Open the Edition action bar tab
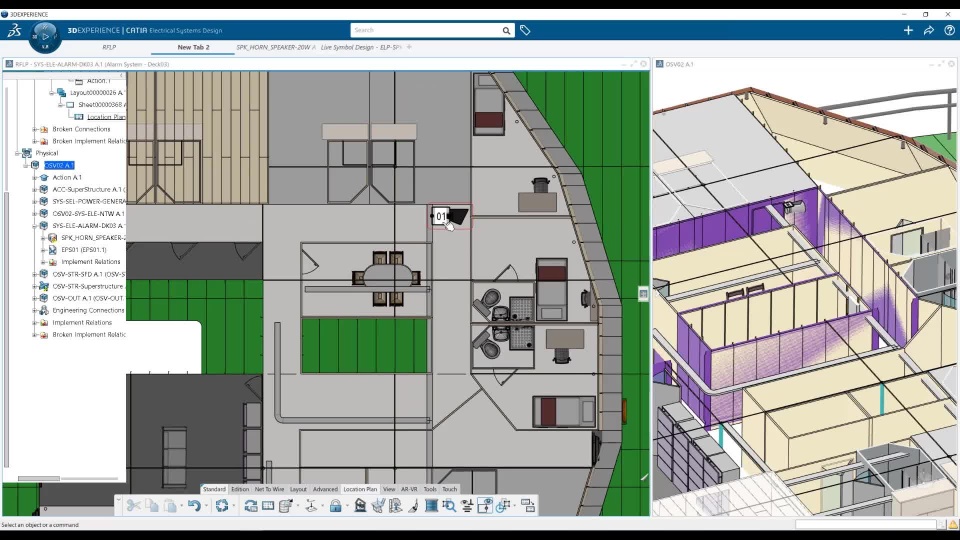 tap(240, 489)
